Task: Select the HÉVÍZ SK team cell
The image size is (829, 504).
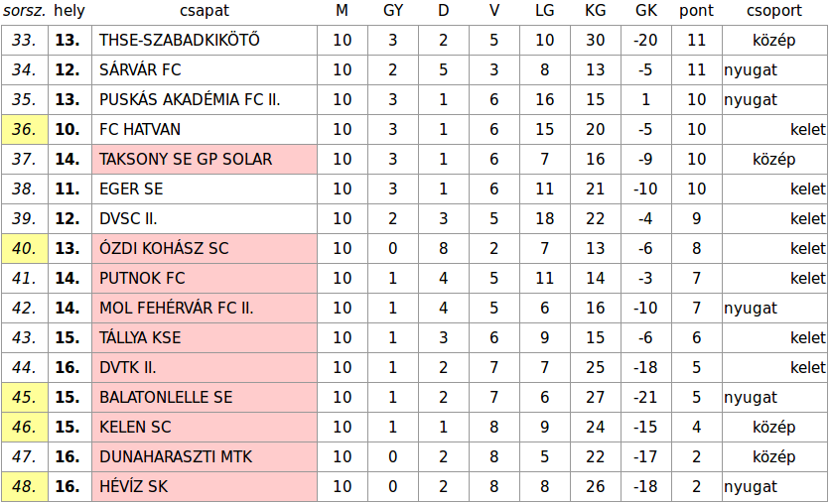Action: point(205,486)
